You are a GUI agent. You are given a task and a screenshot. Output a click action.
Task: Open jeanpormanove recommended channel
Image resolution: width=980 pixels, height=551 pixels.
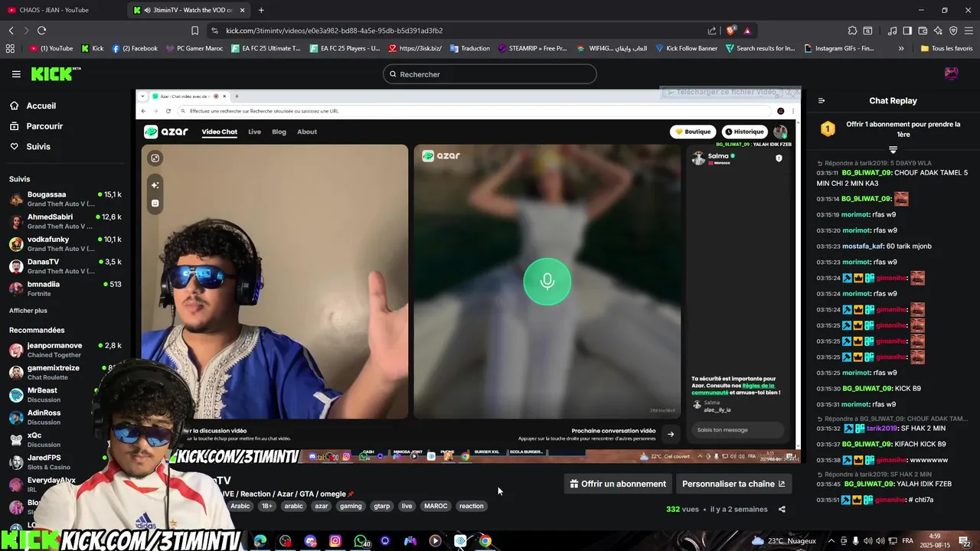[65, 350]
